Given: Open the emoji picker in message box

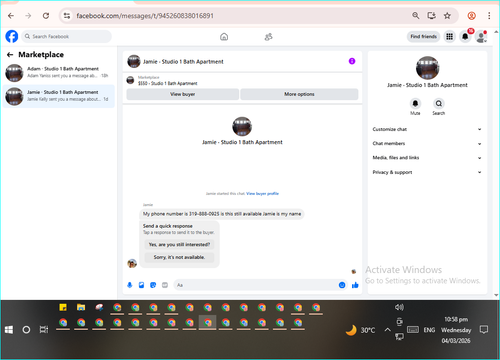Looking at the screenshot, I should coord(342,285).
